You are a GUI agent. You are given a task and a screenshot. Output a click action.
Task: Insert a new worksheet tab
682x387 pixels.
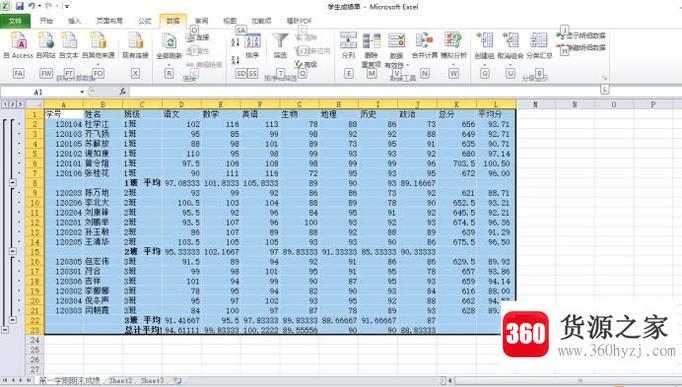[178, 380]
